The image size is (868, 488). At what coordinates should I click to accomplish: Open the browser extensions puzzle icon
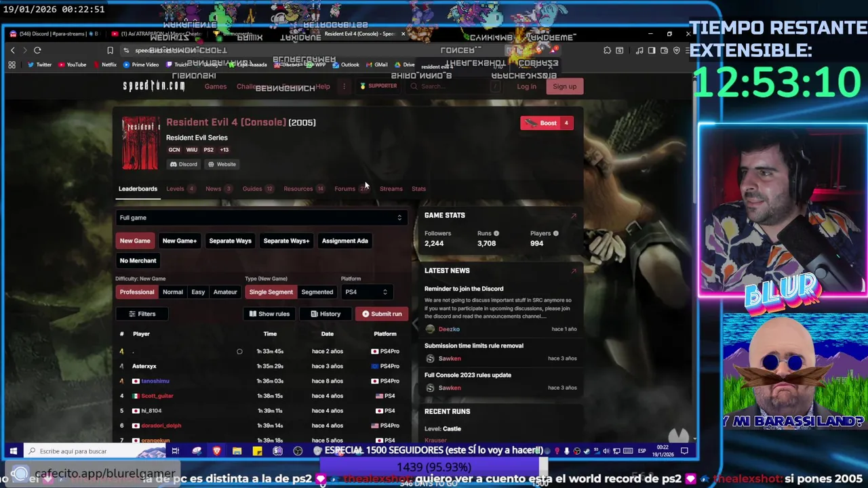click(607, 50)
